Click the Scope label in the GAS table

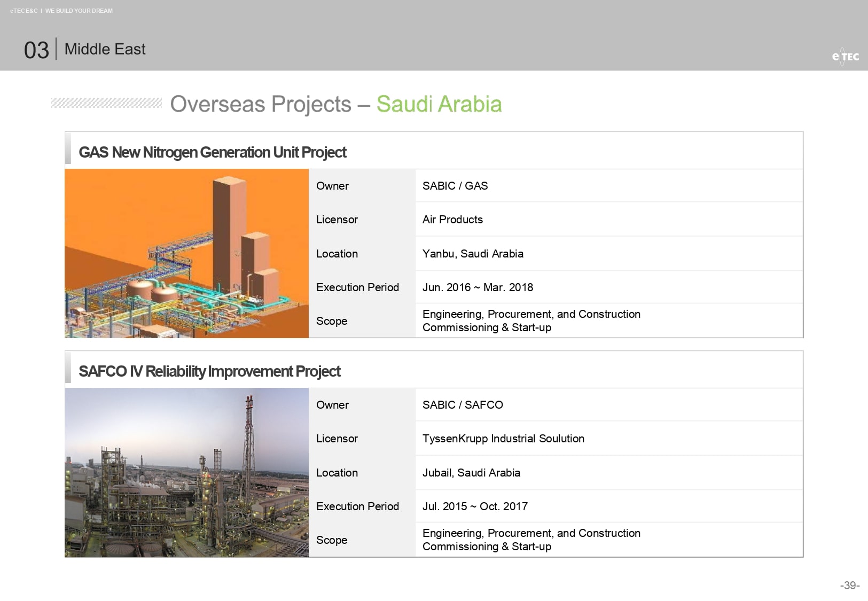tap(332, 321)
